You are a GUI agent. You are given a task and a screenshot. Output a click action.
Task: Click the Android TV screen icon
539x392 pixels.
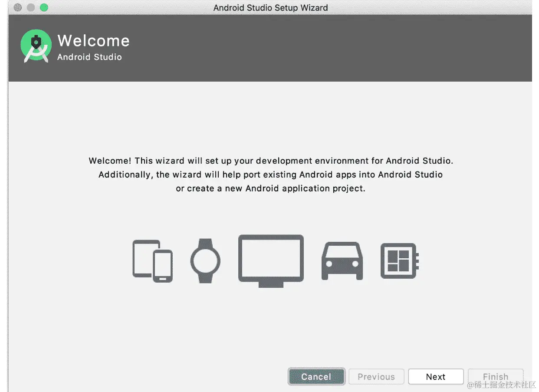[x=271, y=261]
